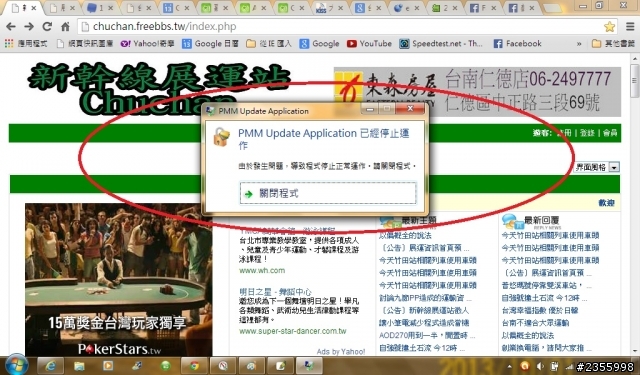Open thread 讓小筆電減少程式造成當機
The height and width of the screenshot is (375, 640).
(424, 323)
